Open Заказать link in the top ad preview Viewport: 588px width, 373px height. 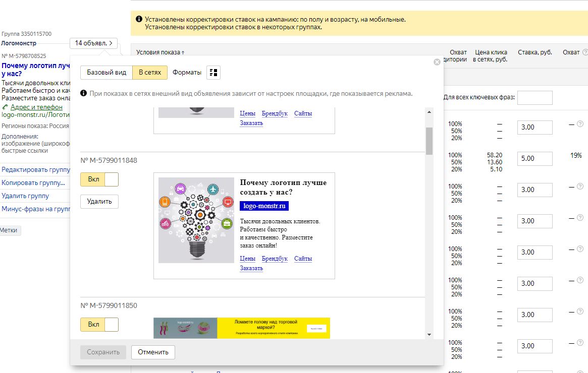pos(251,123)
